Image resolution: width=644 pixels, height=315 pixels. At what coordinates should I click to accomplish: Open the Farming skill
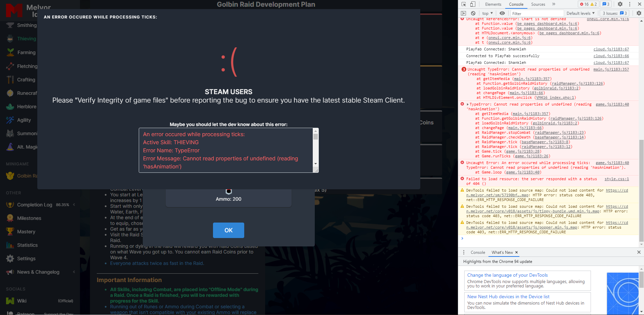tap(10, 52)
